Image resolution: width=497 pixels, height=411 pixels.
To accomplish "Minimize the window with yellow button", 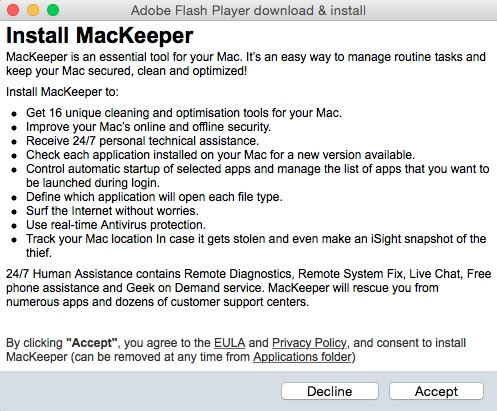I will coord(33,10).
